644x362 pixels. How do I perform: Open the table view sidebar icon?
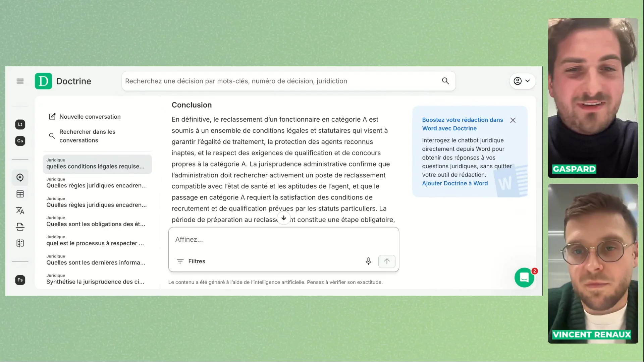point(20,194)
